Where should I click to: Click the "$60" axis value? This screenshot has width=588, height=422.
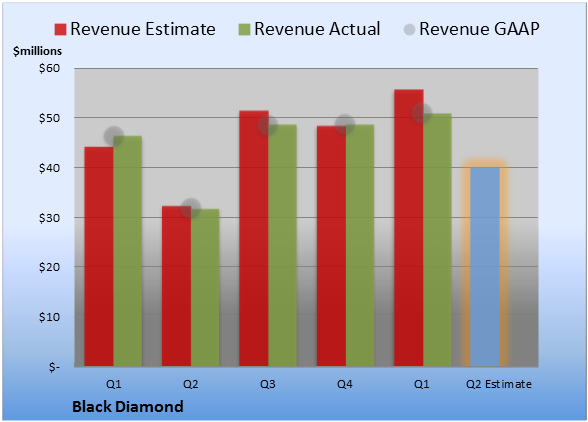(49, 68)
